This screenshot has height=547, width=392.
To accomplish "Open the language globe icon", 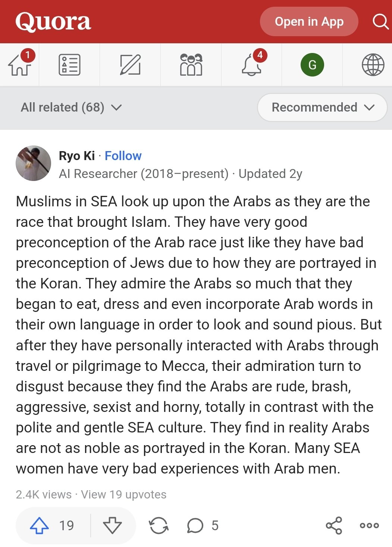I will click(373, 65).
